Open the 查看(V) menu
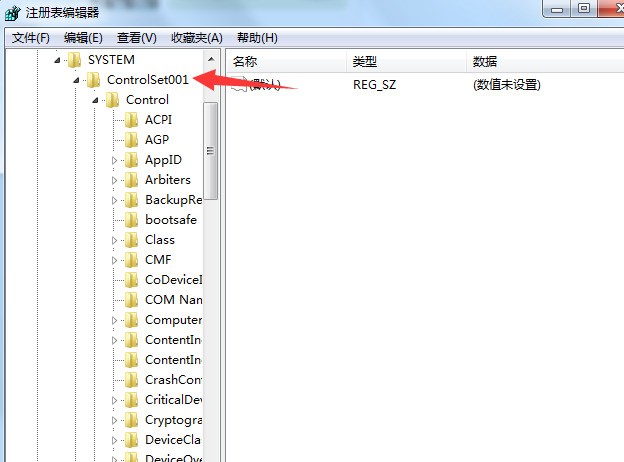This screenshot has height=462, width=624. 136,38
